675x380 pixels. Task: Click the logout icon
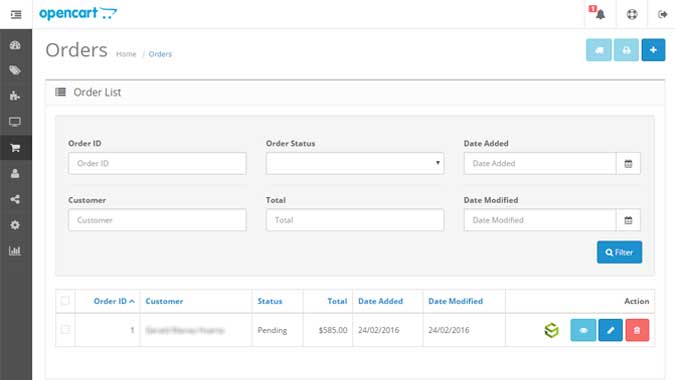click(x=663, y=14)
